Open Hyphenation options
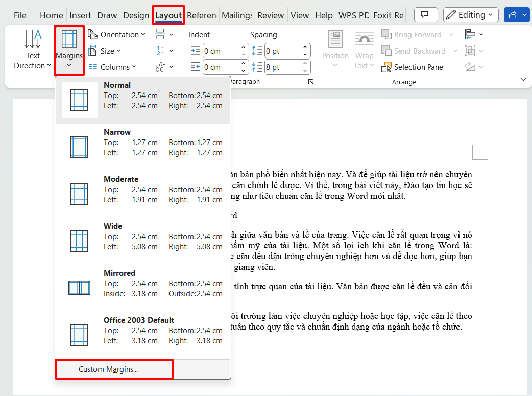 164,67
